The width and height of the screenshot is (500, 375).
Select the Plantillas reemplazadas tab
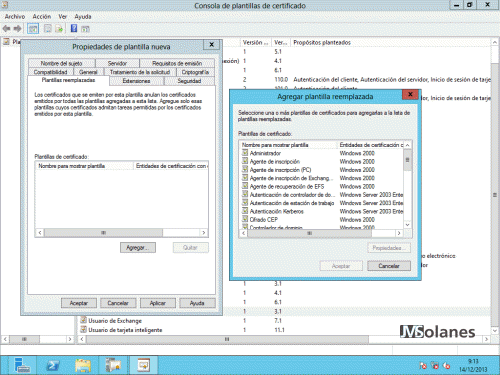[68, 80]
